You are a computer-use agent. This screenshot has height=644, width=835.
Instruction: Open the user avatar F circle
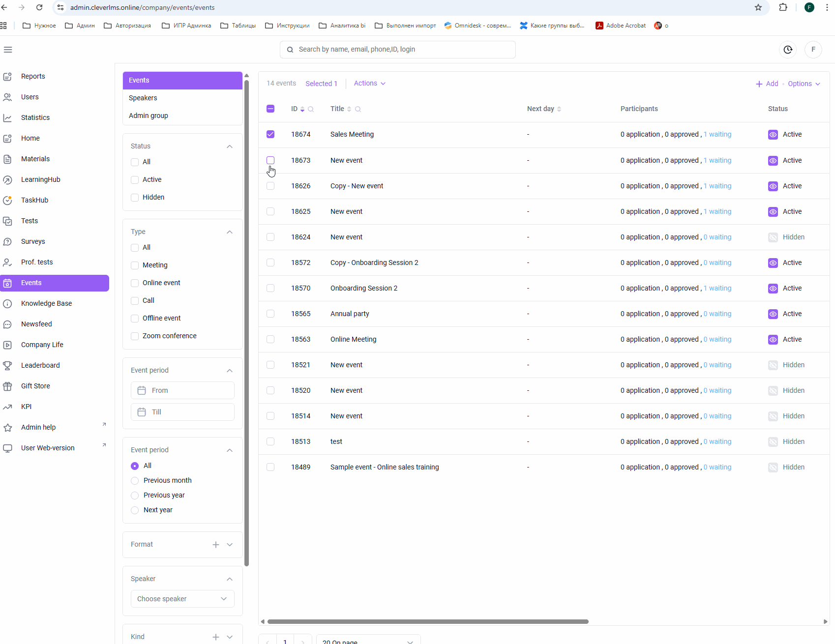click(813, 50)
